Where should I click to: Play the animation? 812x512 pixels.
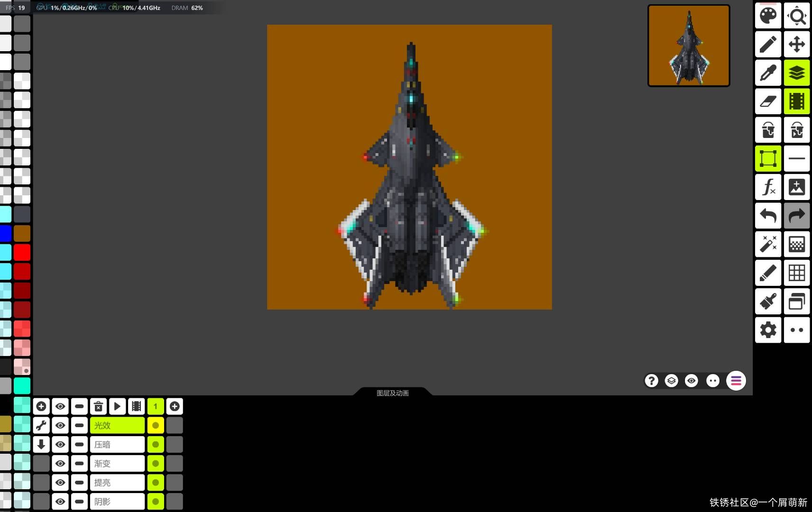(x=117, y=406)
